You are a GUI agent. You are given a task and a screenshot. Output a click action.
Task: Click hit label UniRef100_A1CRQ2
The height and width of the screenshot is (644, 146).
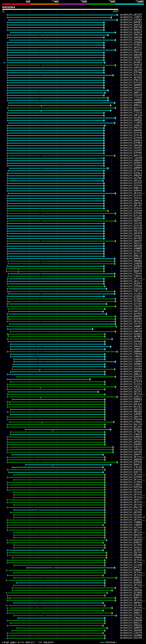[x=131, y=118]
